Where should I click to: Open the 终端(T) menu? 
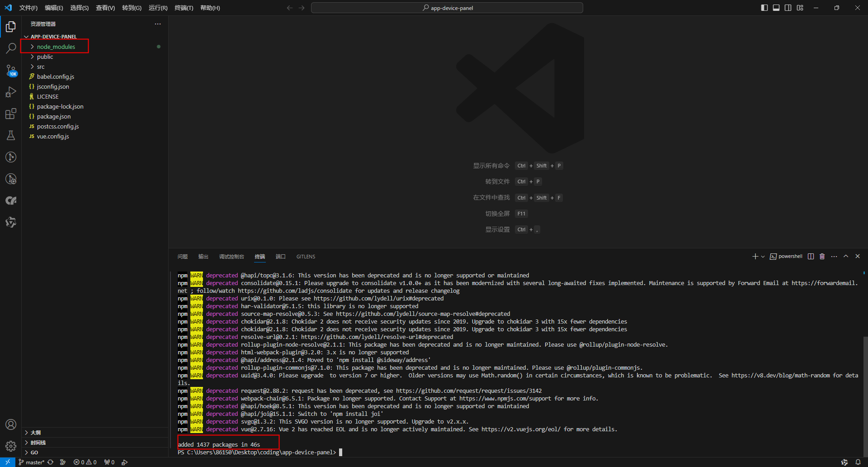(x=184, y=8)
